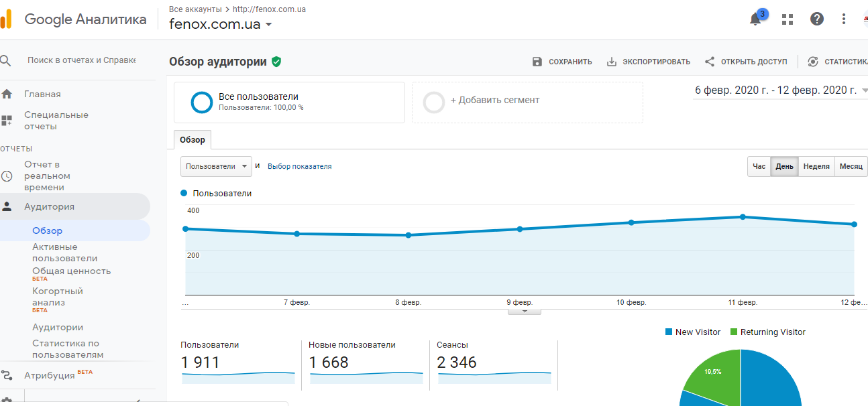Open the Пользователи metric dropdown
The height and width of the screenshot is (406, 868).
pyautogui.click(x=216, y=166)
